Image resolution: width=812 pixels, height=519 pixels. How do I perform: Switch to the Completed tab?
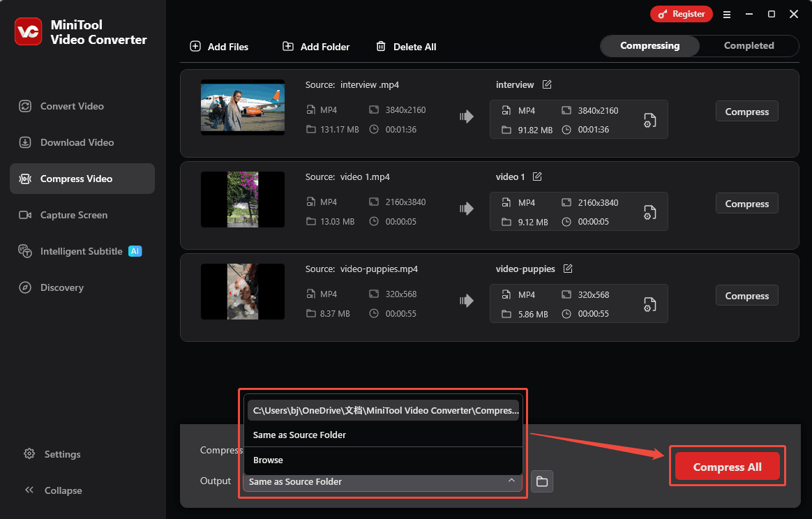click(x=748, y=45)
